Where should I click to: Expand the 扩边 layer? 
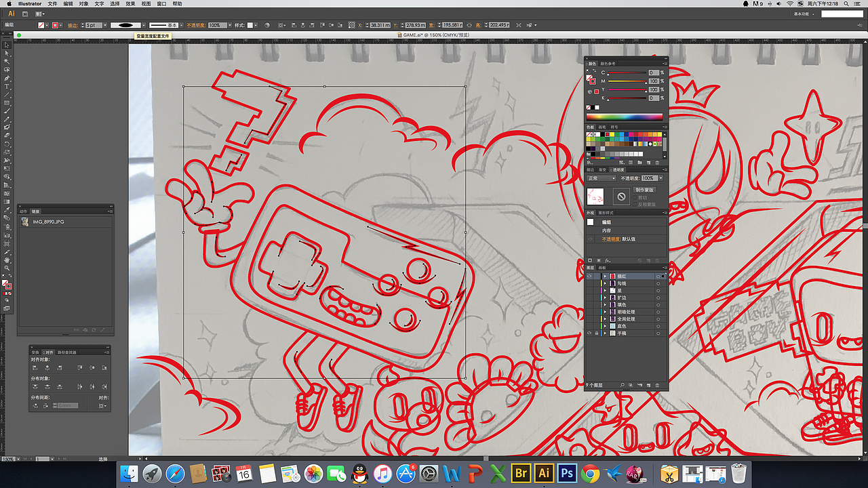[605, 298]
